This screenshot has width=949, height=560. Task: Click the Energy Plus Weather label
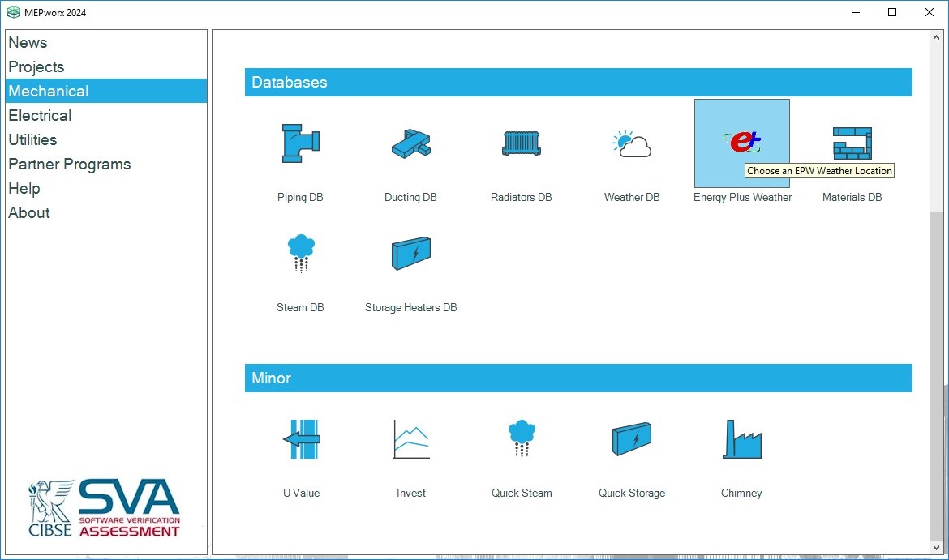click(x=743, y=197)
